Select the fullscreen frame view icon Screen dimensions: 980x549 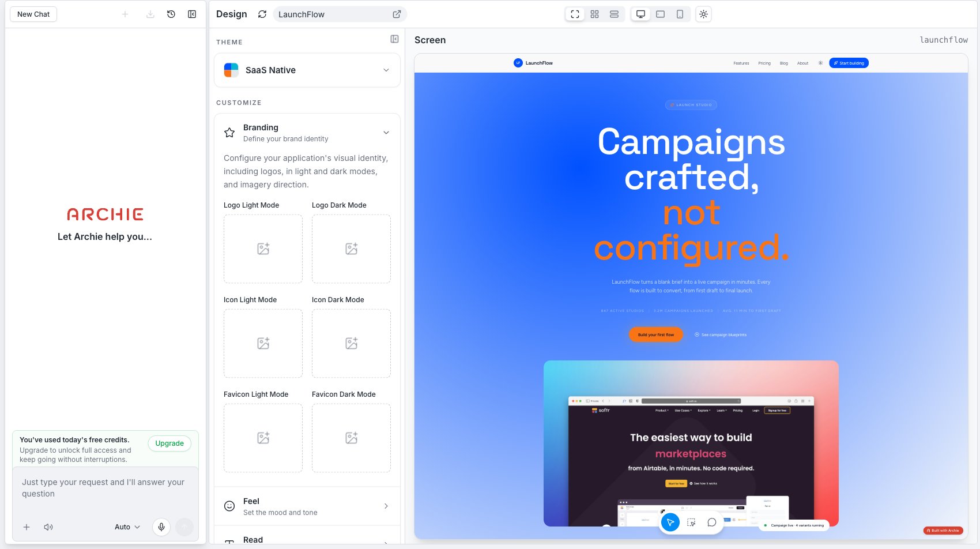(575, 14)
